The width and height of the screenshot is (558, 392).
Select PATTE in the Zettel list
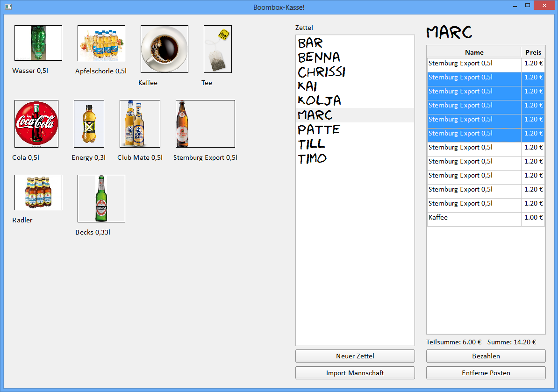point(355,129)
